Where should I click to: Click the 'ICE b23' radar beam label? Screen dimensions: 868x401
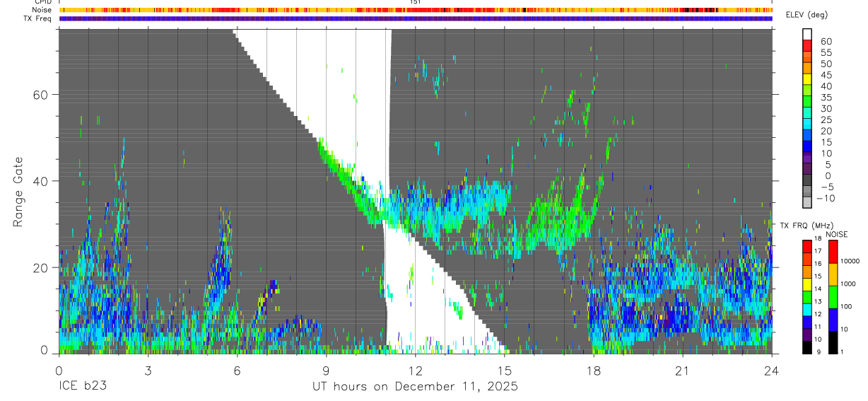[x=83, y=387]
